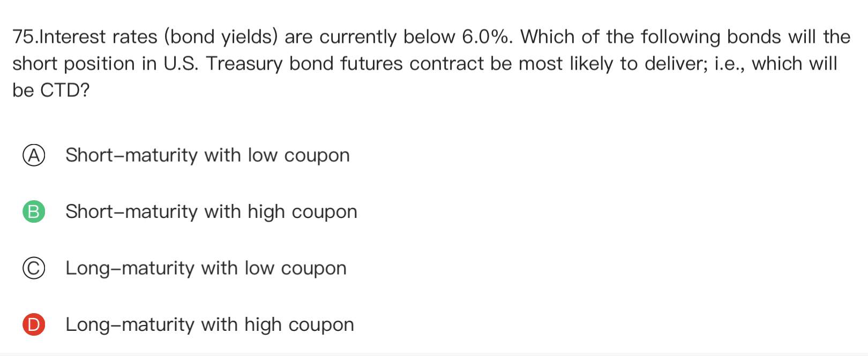
Task: Pick the "Long-maturity with low coupon" answer text
Action: pos(206,268)
